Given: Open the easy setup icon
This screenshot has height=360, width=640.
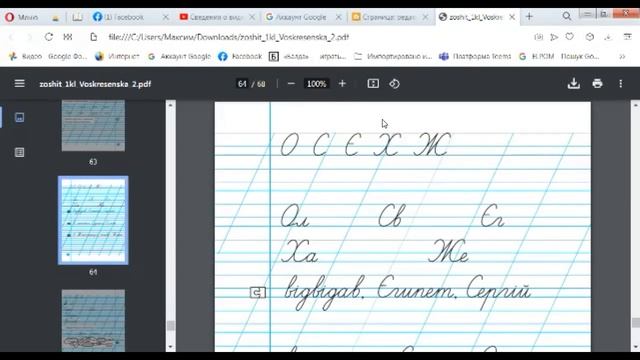Looking at the screenshot, I should (627, 37).
